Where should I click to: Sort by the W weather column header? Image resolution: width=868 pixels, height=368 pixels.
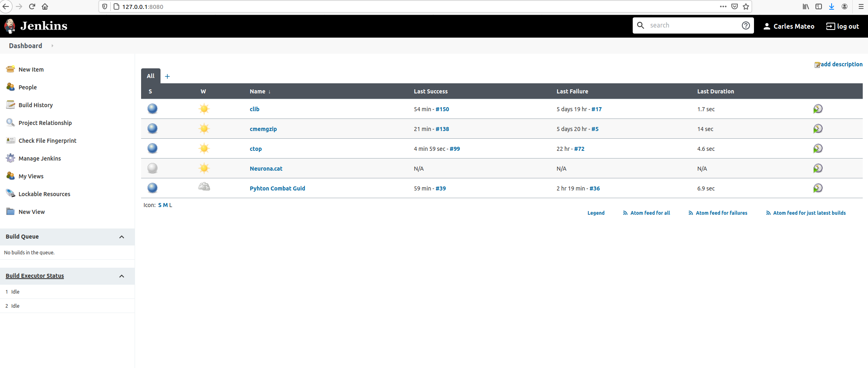coord(203,91)
